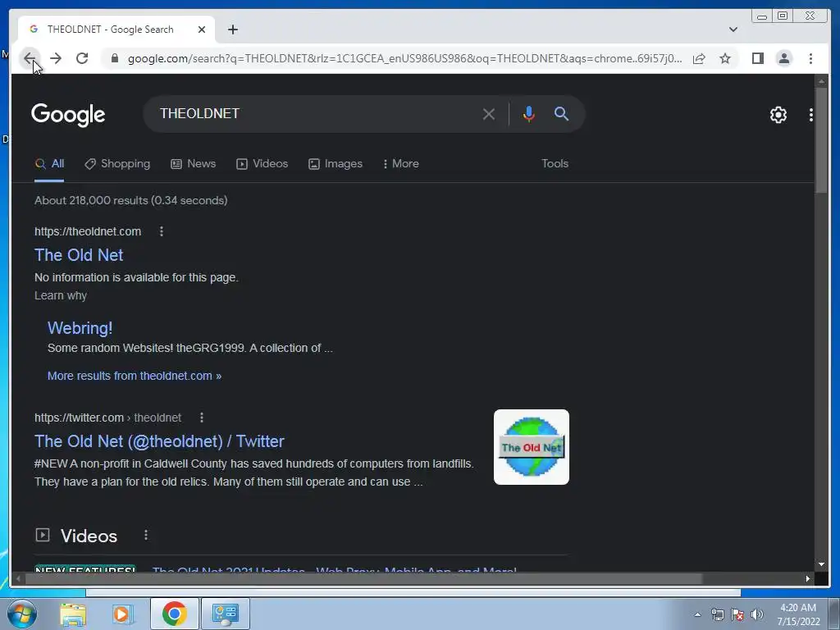Open File Explorer from taskbar
The height and width of the screenshot is (630, 840).
[73, 614]
